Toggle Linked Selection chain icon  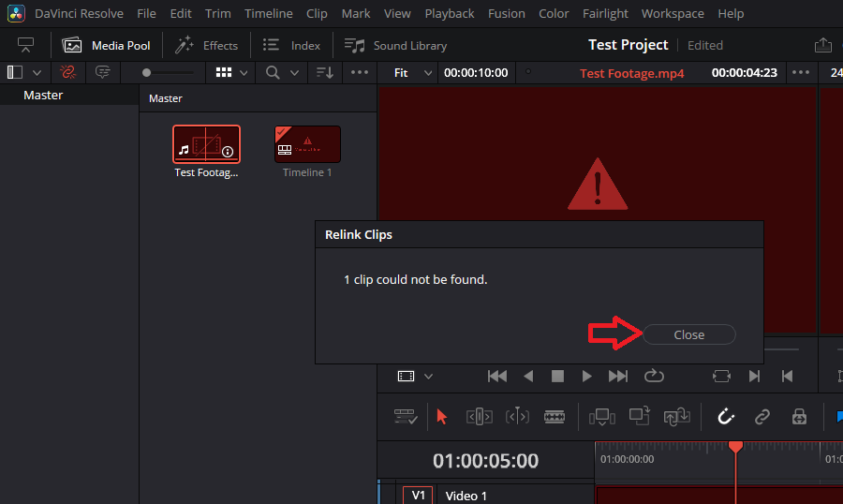762,417
